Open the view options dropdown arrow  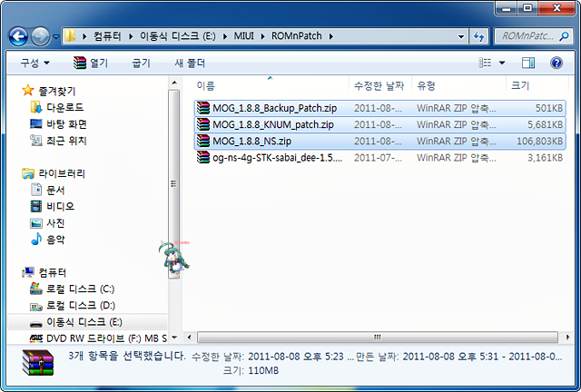tap(502, 63)
